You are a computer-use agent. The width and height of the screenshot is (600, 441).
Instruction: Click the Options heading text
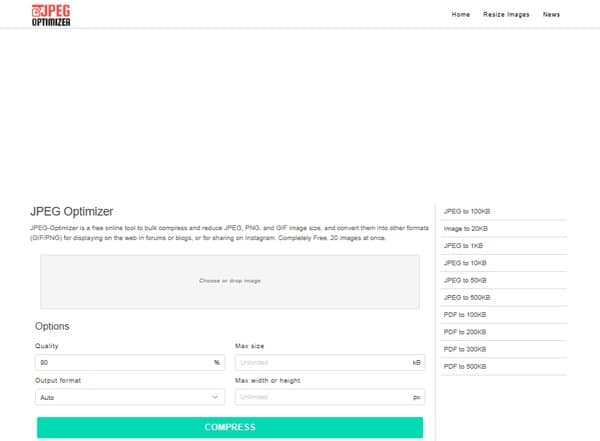coord(52,326)
